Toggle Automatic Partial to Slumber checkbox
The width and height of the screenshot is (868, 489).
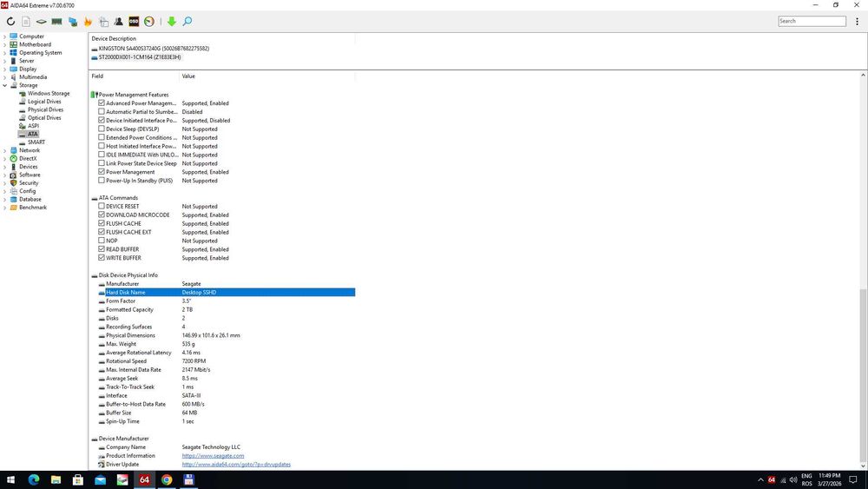pos(102,111)
